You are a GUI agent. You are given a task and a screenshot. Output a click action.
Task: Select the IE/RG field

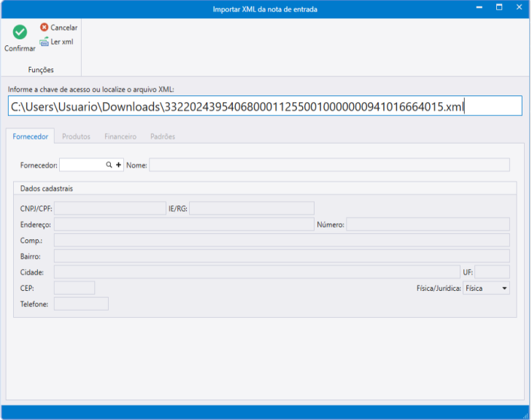click(252, 209)
